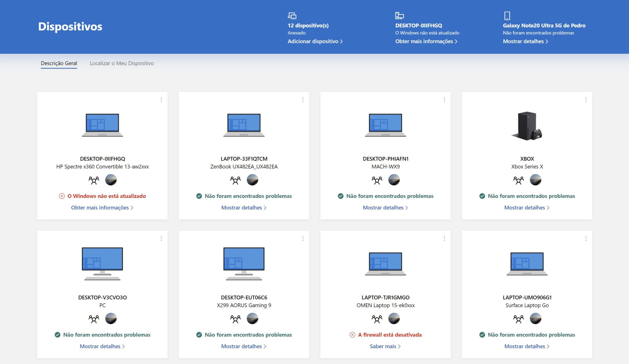This screenshot has height=364, width=629.
Task: Click the devices icon above 12 dispositivo(s)
Action: (x=292, y=16)
